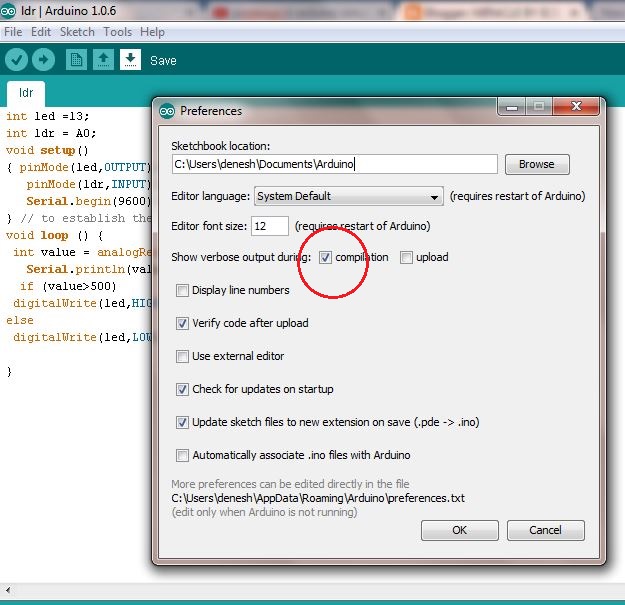Open the Edit menu
The width and height of the screenshot is (625, 605).
[x=41, y=32]
